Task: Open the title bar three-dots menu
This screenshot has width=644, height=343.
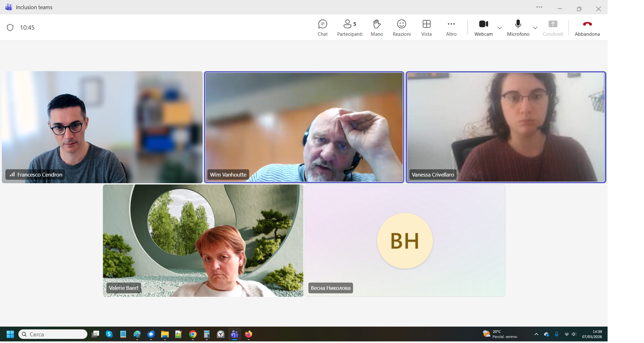Action: [539, 7]
